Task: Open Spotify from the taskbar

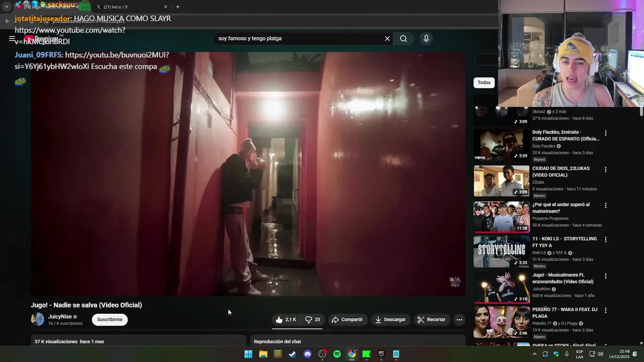Action: [x=337, y=354]
